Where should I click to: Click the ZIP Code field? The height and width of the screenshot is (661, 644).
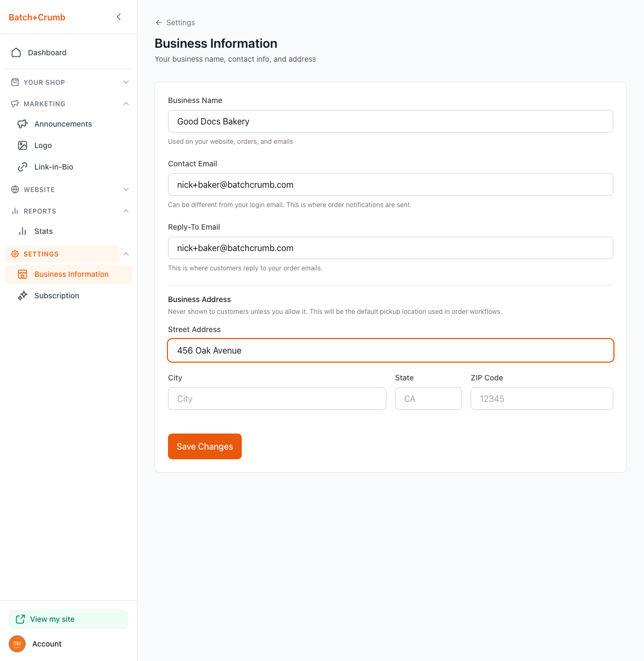click(x=541, y=399)
